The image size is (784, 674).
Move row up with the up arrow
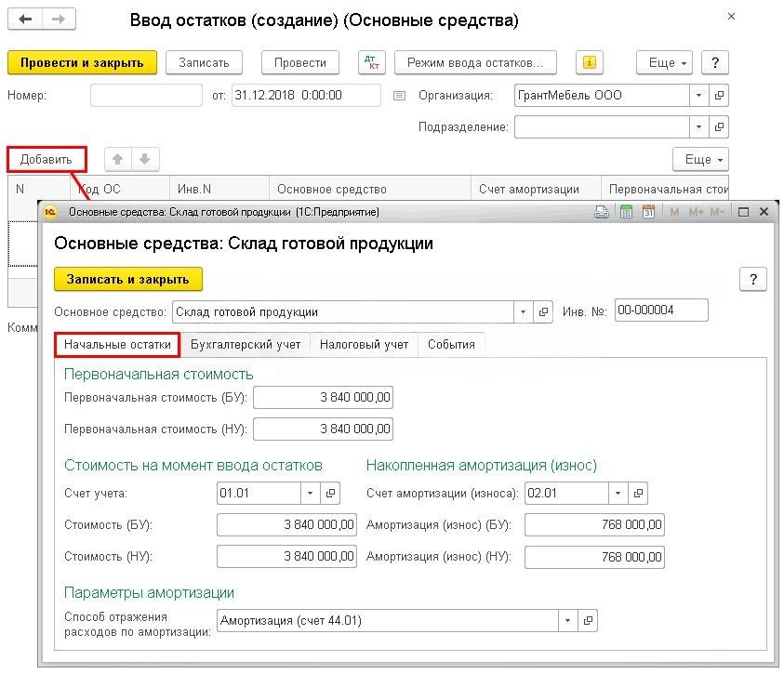[117, 159]
